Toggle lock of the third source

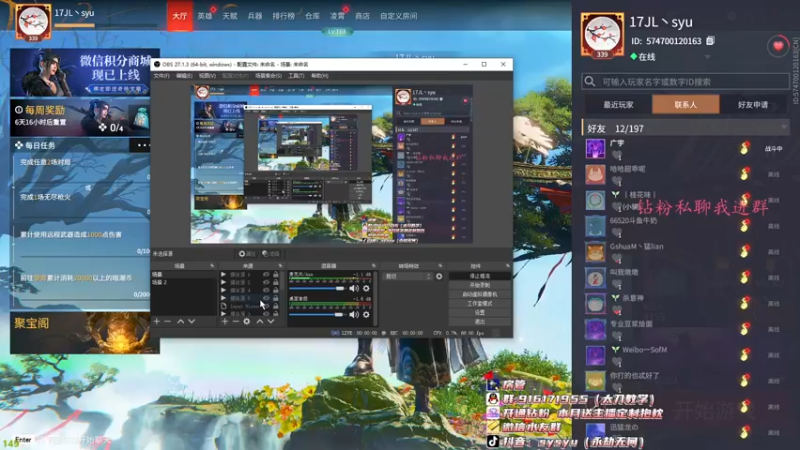pyautogui.click(x=276, y=290)
